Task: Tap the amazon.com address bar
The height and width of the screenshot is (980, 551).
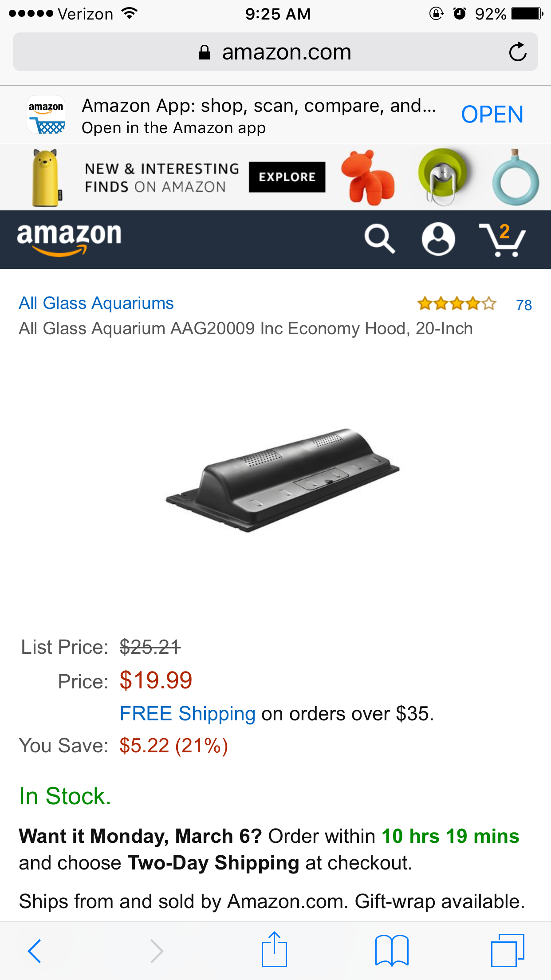Action: 275,52
